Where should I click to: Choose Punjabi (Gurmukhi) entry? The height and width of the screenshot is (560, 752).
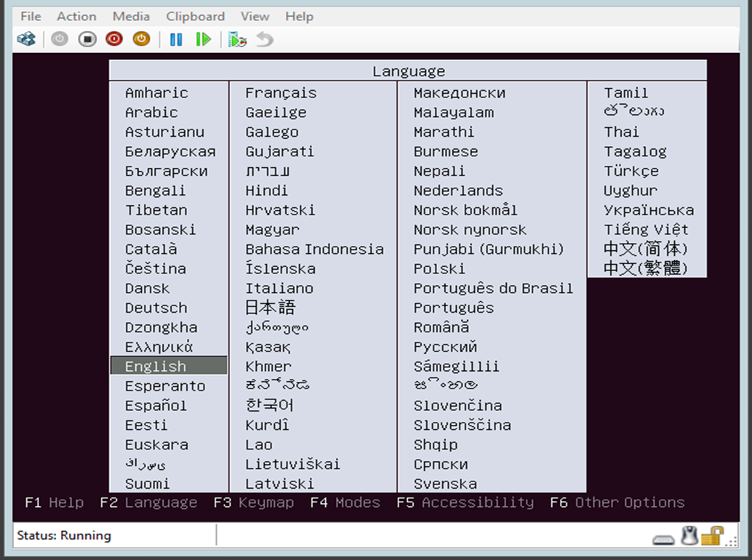[489, 249]
